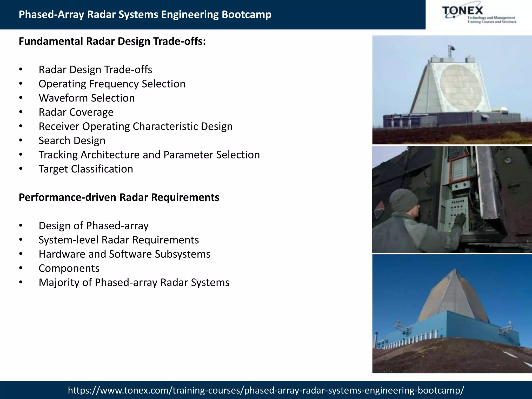
Task: Click the Operating Frequency Selection bullet
Action: (x=112, y=84)
